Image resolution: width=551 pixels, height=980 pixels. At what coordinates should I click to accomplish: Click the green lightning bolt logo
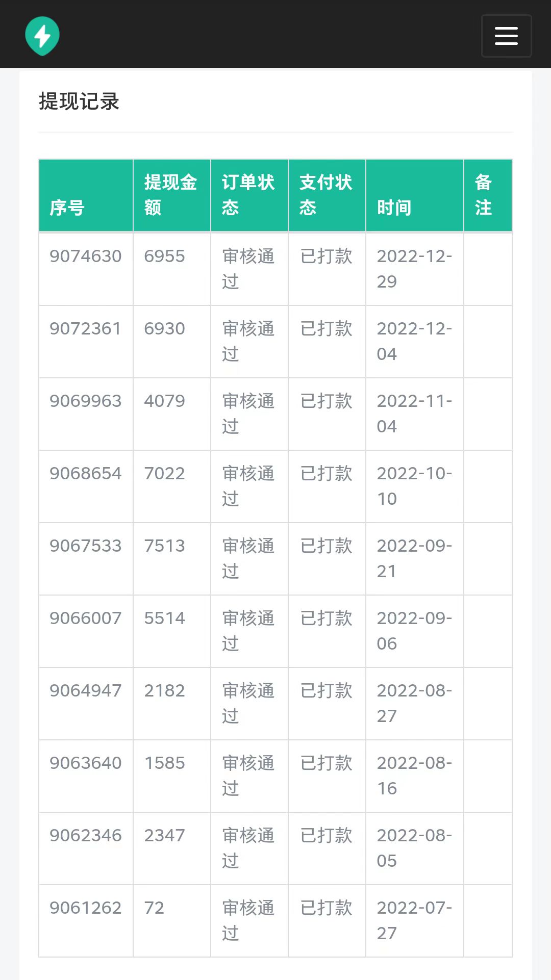[x=42, y=36]
